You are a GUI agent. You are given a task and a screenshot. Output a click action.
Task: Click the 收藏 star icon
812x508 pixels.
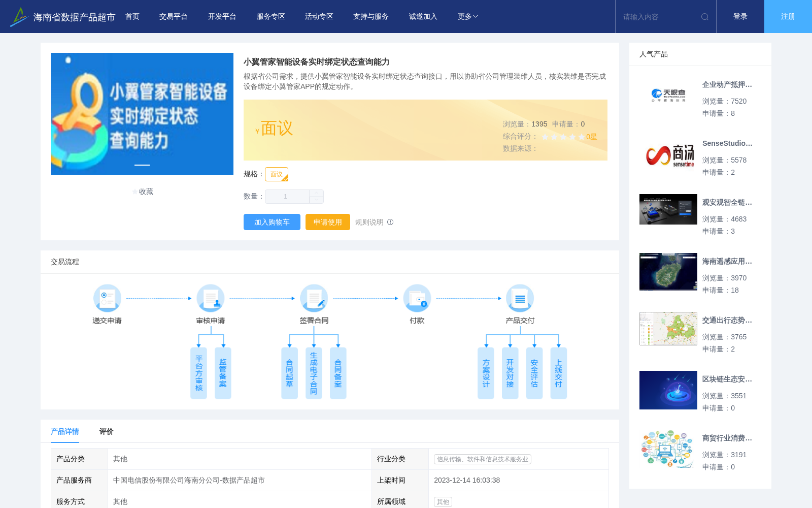[x=135, y=192]
